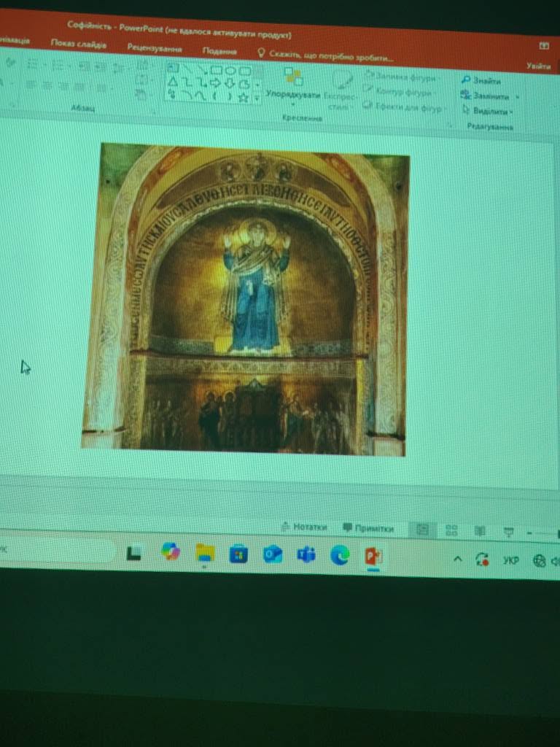The height and width of the screenshot is (747, 560).
Task: Show hidden tray icons chevron
Action: pyautogui.click(x=457, y=560)
